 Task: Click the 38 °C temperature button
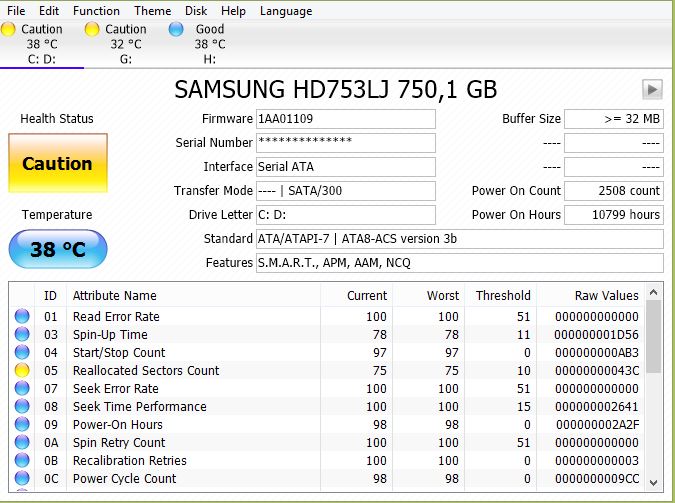(x=58, y=249)
